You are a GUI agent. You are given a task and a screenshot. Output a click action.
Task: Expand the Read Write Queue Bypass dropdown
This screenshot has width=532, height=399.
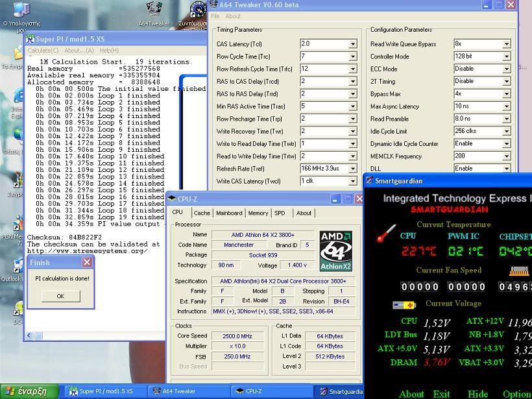pos(507,44)
